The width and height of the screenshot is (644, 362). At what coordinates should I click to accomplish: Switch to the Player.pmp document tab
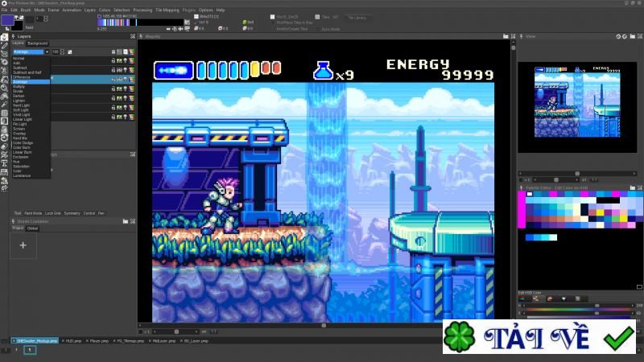coord(99,340)
